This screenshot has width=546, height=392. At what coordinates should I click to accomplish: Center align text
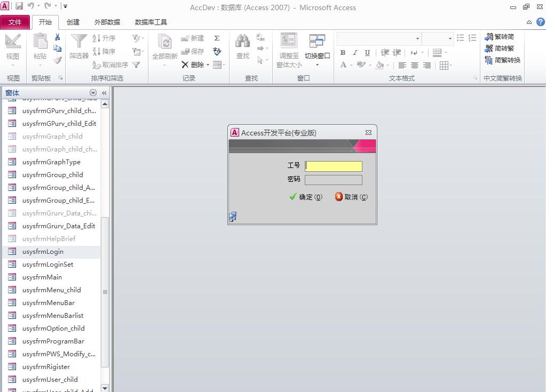414,65
